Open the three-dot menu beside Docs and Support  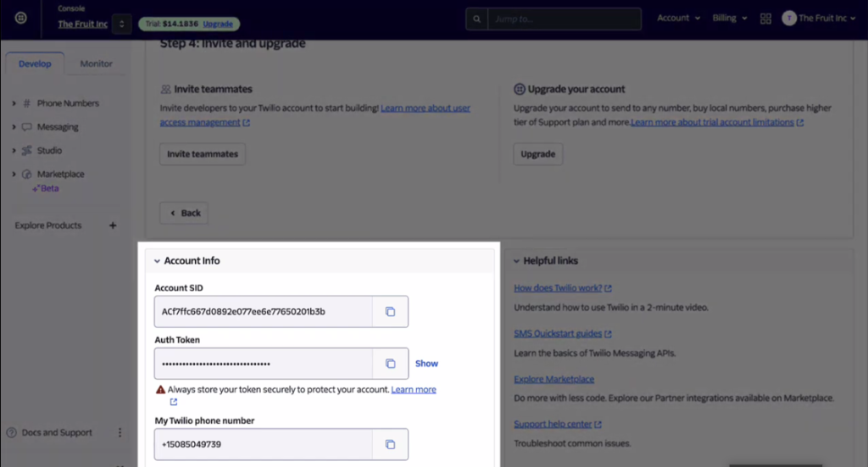point(120,433)
